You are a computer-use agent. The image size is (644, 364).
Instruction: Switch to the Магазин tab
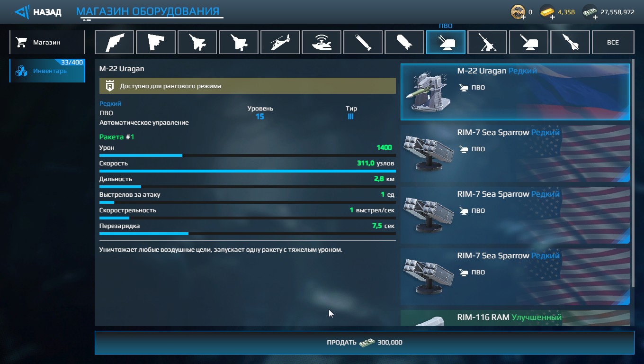tap(47, 42)
